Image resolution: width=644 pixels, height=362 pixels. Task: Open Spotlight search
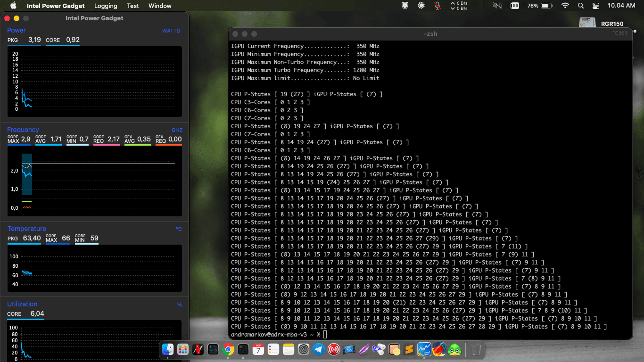(x=581, y=6)
